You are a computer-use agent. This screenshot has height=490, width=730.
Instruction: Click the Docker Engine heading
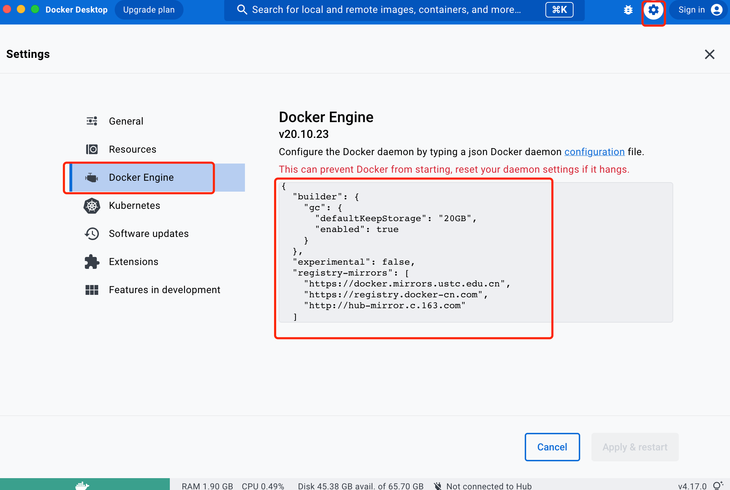[326, 117]
